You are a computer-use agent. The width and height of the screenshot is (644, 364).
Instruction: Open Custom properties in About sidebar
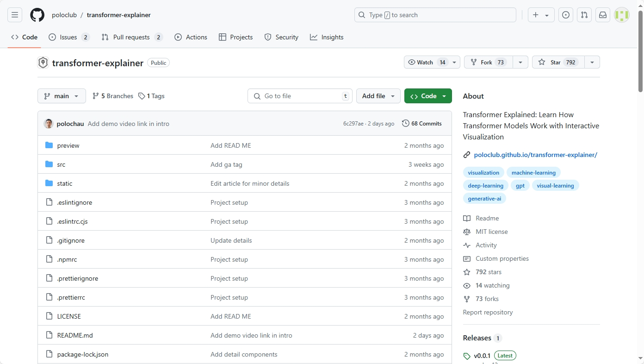[x=496, y=258]
